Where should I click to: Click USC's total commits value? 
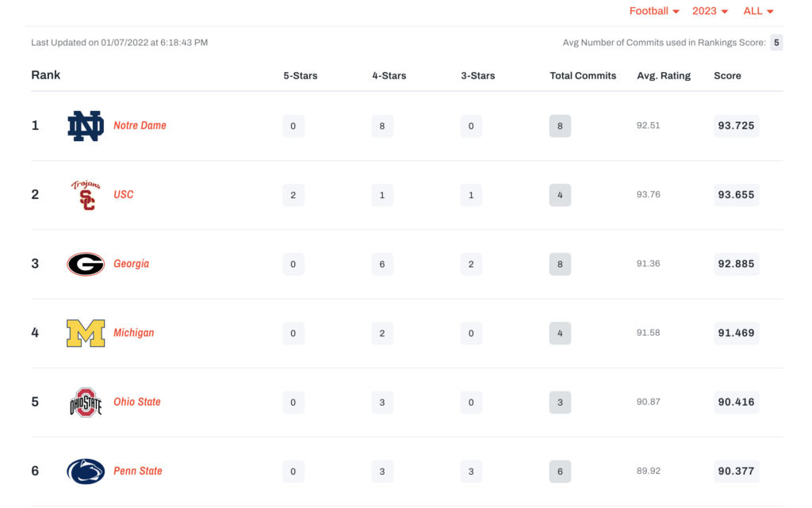coord(560,195)
